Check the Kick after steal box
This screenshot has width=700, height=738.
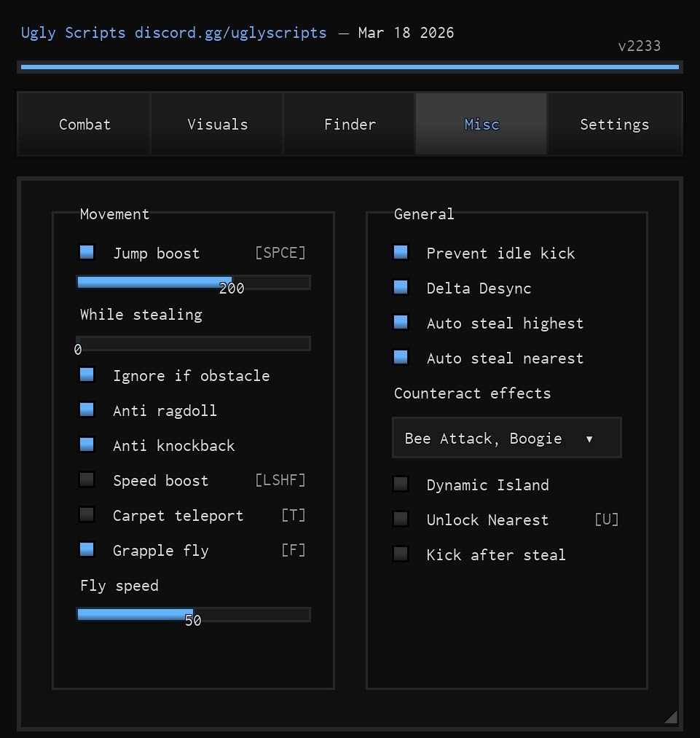(401, 554)
